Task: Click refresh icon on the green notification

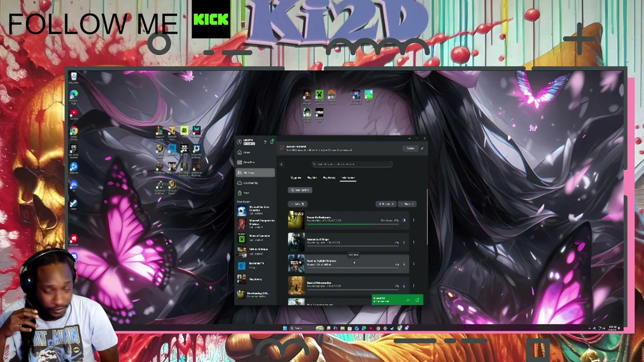Action: click(x=417, y=300)
